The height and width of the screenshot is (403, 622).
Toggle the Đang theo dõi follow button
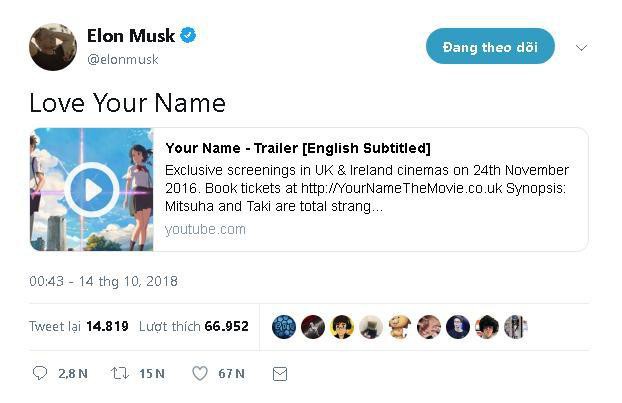tap(490, 46)
